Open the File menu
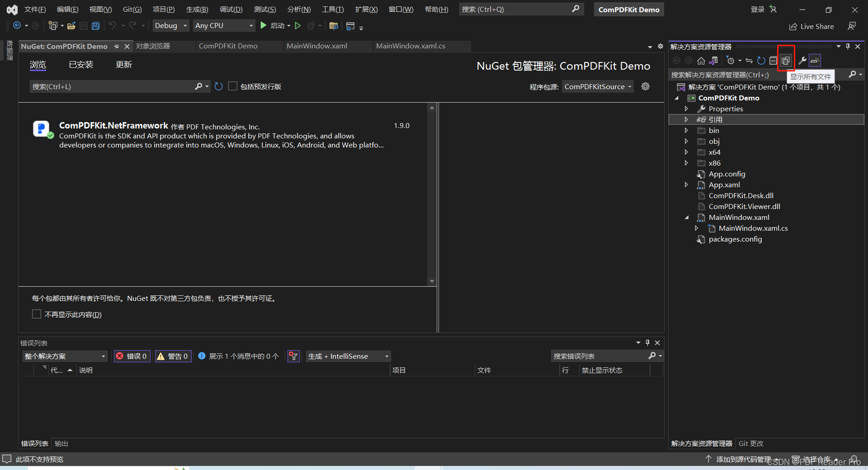 (35, 9)
